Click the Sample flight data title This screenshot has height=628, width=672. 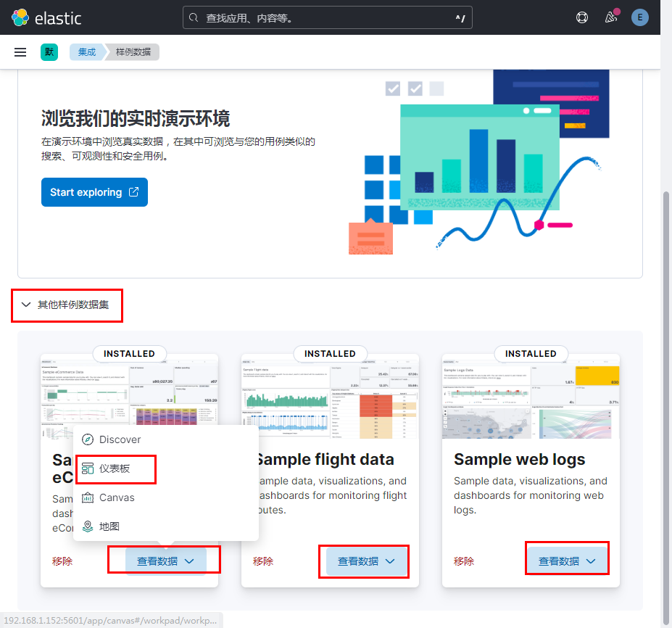coord(325,459)
